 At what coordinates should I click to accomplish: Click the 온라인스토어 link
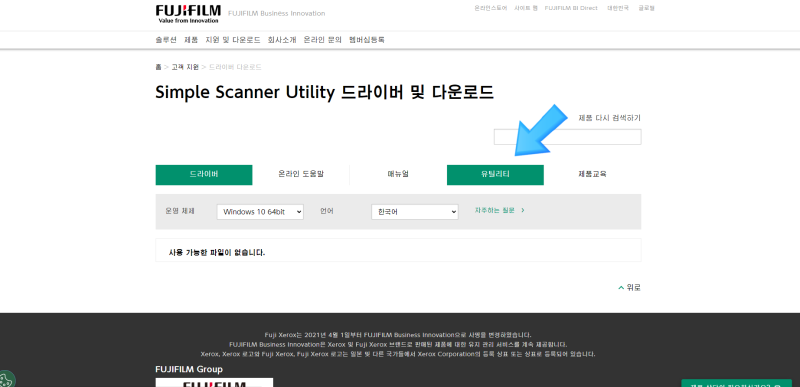tap(490, 8)
